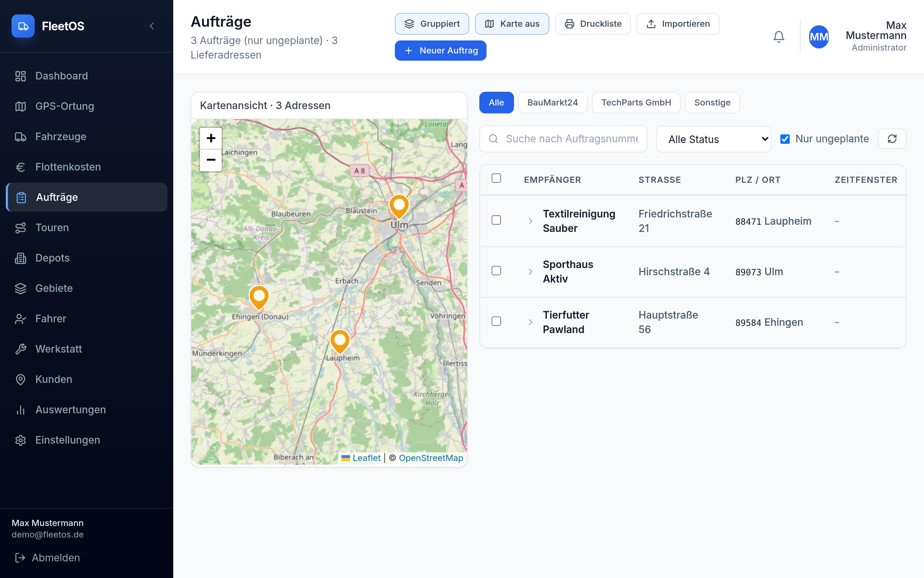Open the Druckliste print list
Screen dimensions: 924x578
pyautogui.click(x=593, y=24)
